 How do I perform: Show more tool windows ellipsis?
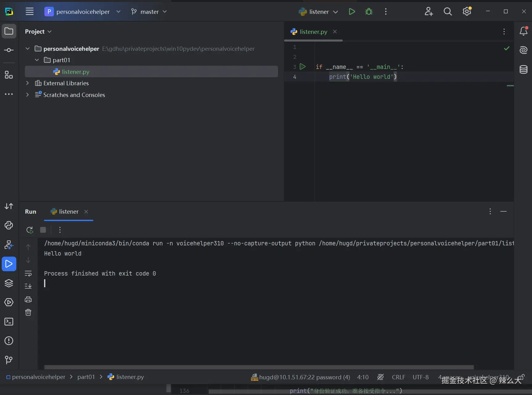click(x=9, y=94)
